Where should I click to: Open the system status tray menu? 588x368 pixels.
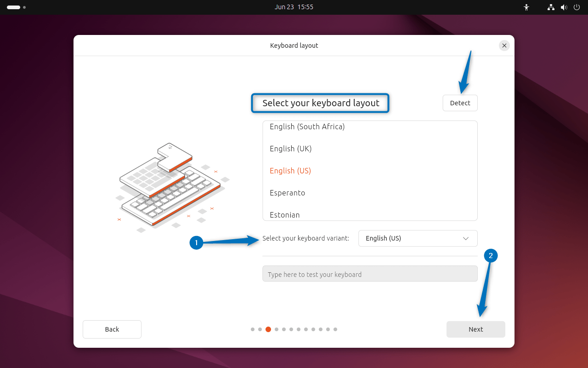point(564,7)
